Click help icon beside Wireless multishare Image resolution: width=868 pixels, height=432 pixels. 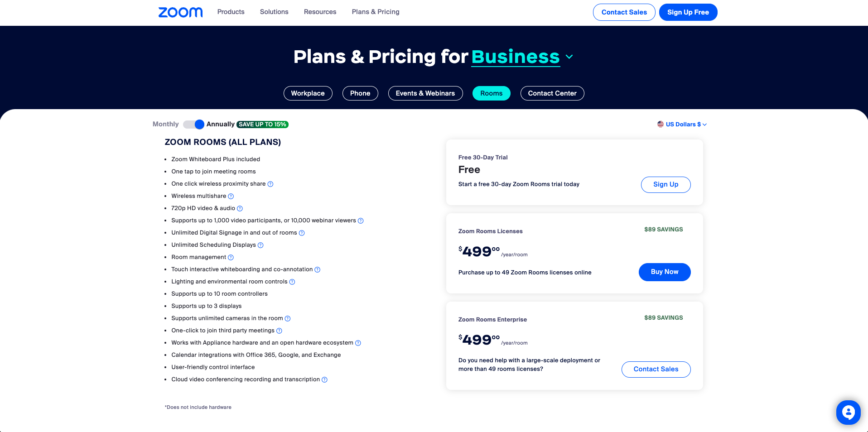[x=231, y=196]
